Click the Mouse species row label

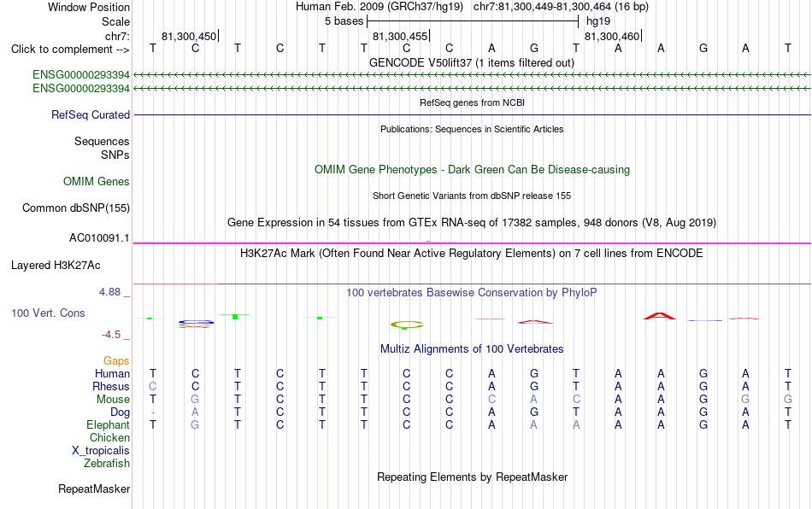[x=113, y=400]
